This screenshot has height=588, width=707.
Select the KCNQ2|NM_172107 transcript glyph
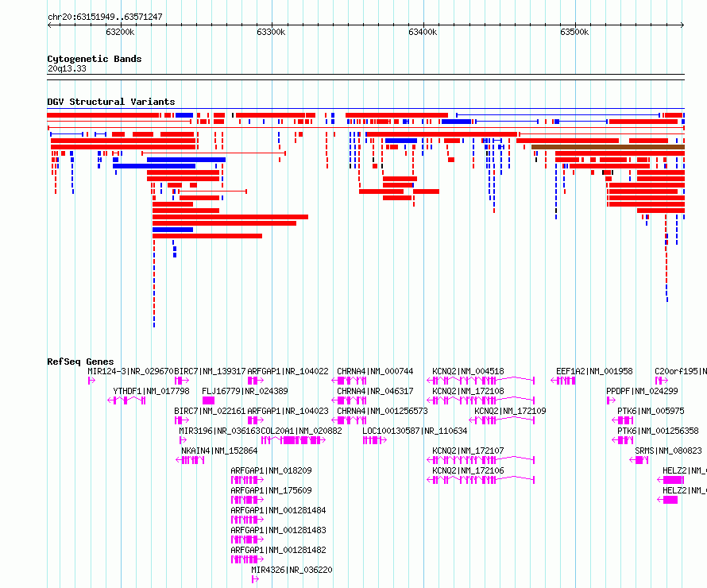coord(481,460)
